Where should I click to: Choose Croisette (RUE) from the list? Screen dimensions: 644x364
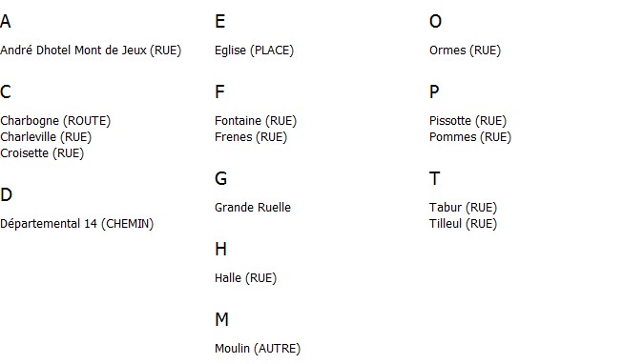coord(42,153)
